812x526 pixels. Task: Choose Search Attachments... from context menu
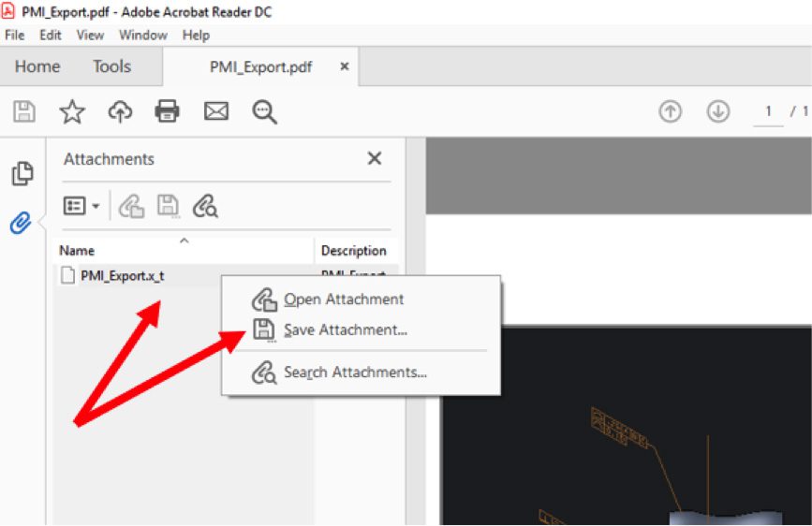[361, 373]
